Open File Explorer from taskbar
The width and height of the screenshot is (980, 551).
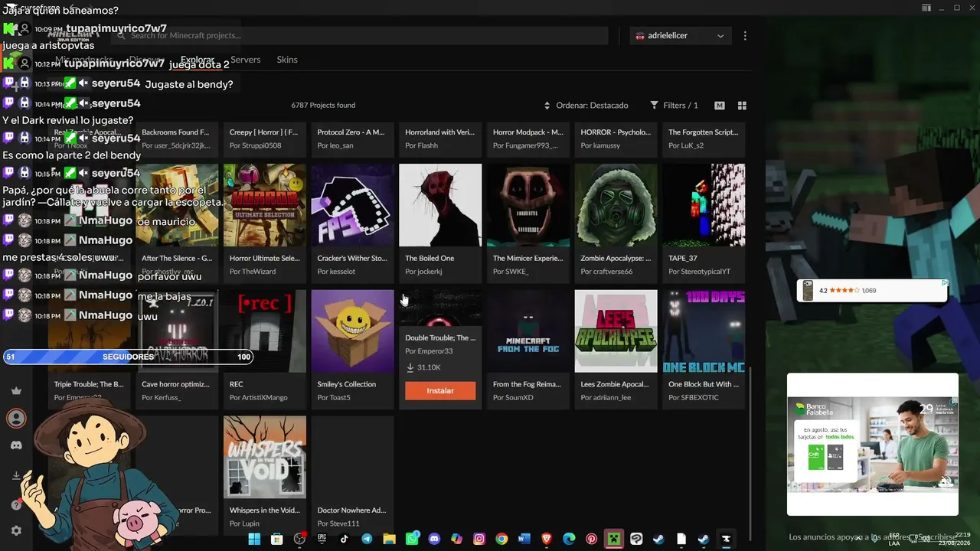click(389, 540)
